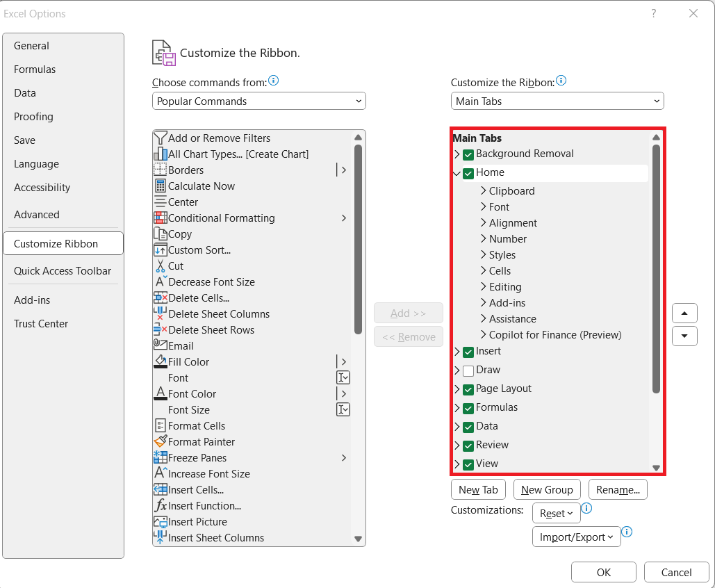Click the Freeze Panes icon
Screen dimensions: 715x588
click(x=160, y=457)
